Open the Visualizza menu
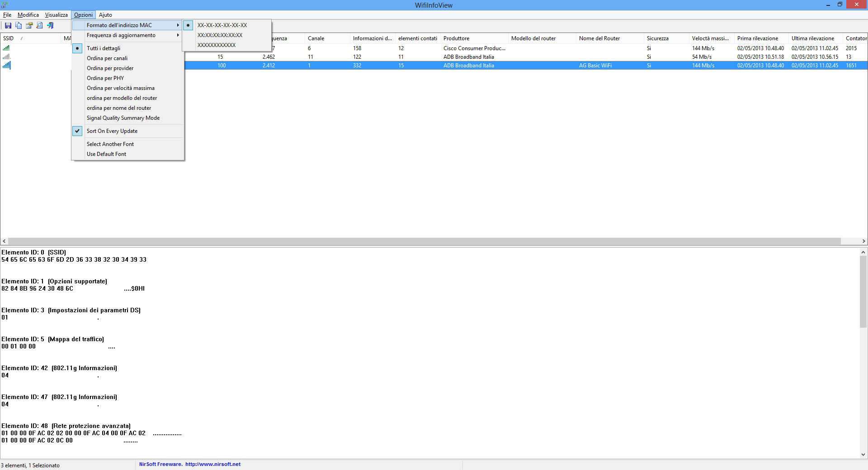The height and width of the screenshot is (470, 868). coord(56,15)
